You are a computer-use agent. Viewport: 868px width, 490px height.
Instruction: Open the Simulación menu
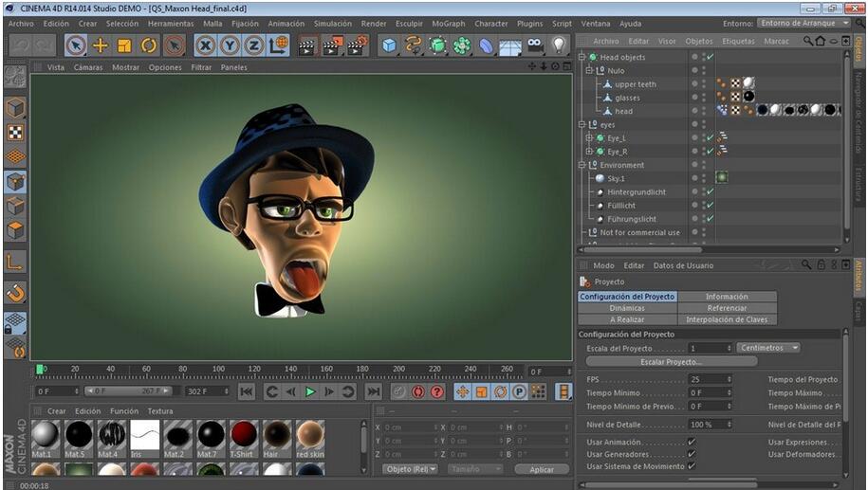pyautogui.click(x=333, y=24)
